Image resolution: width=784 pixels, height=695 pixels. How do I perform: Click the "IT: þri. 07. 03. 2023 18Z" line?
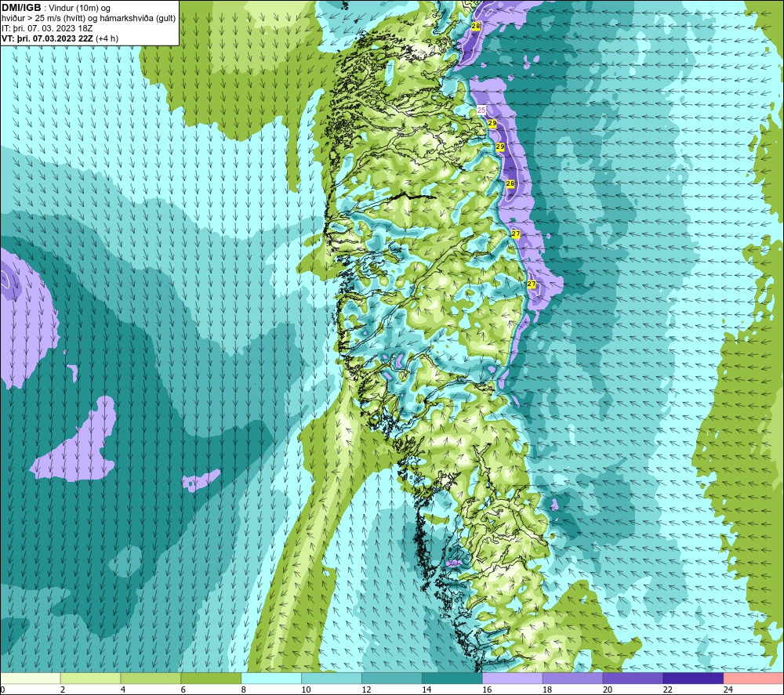[x=47, y=28]
